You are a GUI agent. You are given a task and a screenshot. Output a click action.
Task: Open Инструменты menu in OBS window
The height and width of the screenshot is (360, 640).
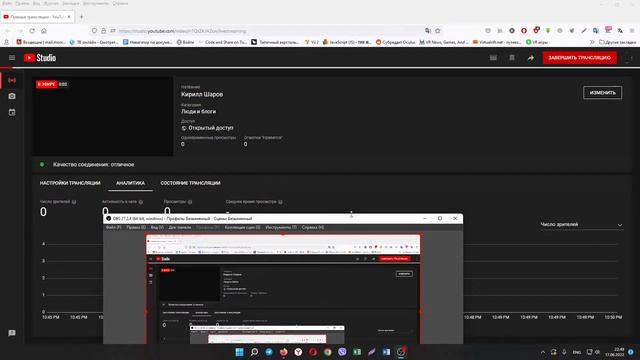pos(281,227)
